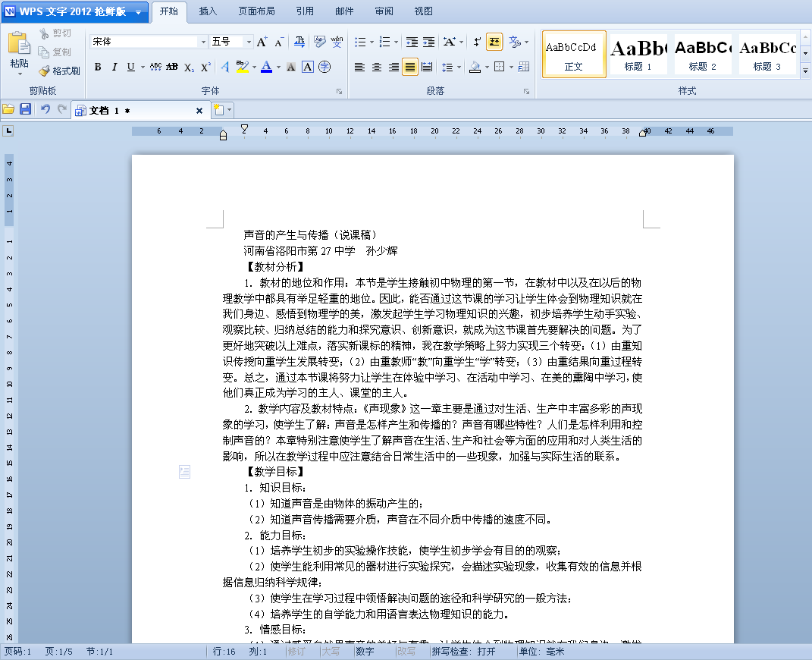This screenshot has width=812, height=660.
Task: Click the Bold formatting icon
Action: coord(98,68)
